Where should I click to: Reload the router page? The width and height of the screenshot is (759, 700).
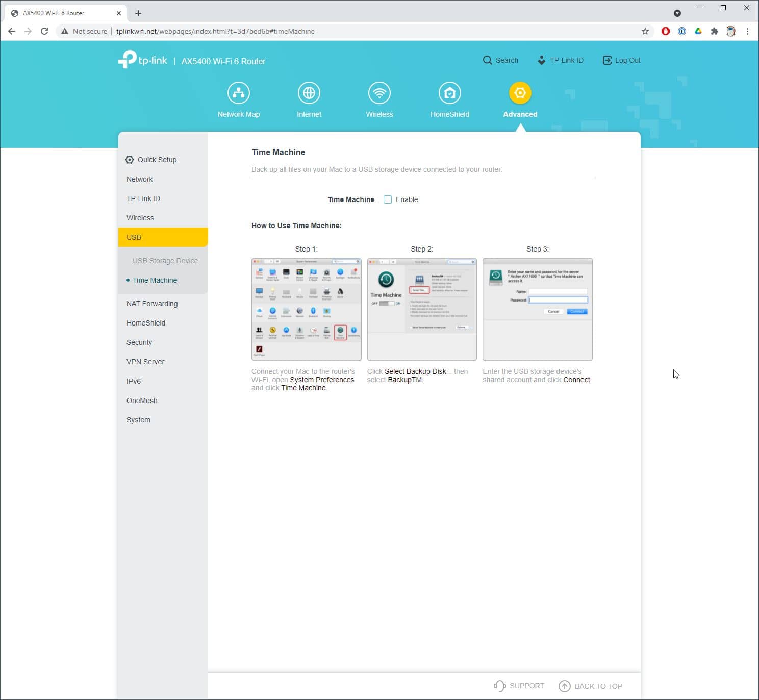tap(44, 31)
